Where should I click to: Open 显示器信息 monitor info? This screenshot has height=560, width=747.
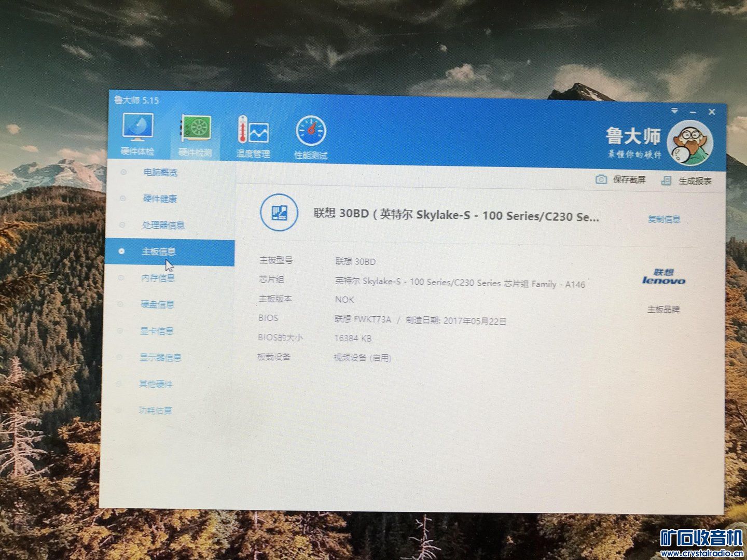160,357
